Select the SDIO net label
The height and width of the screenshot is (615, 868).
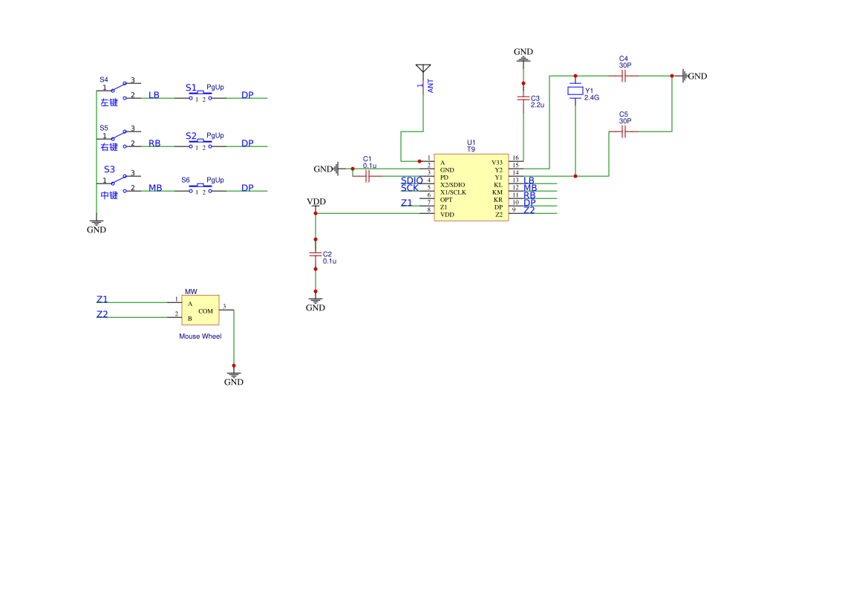pyautogui.click(x=411, y=180)
